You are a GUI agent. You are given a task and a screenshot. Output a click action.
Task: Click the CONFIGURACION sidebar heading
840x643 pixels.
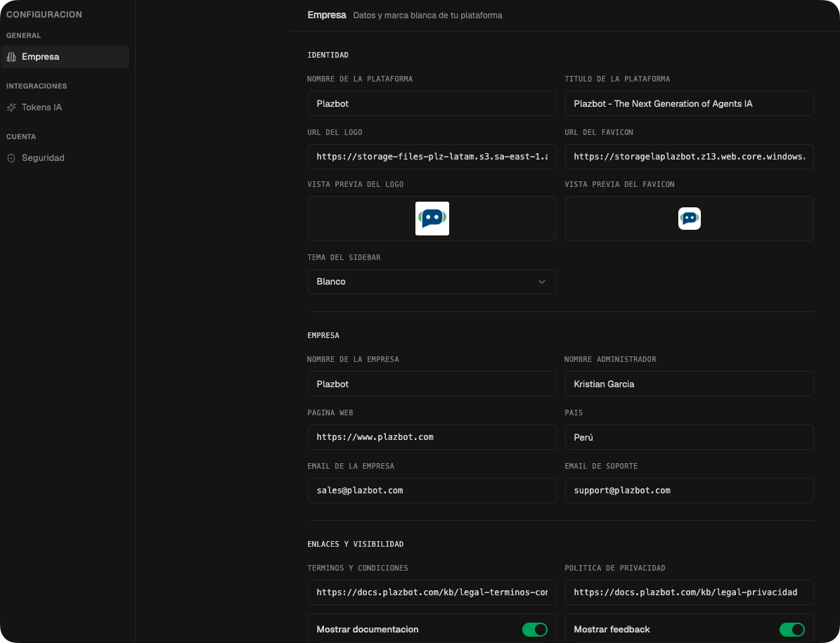click(44, 15)
